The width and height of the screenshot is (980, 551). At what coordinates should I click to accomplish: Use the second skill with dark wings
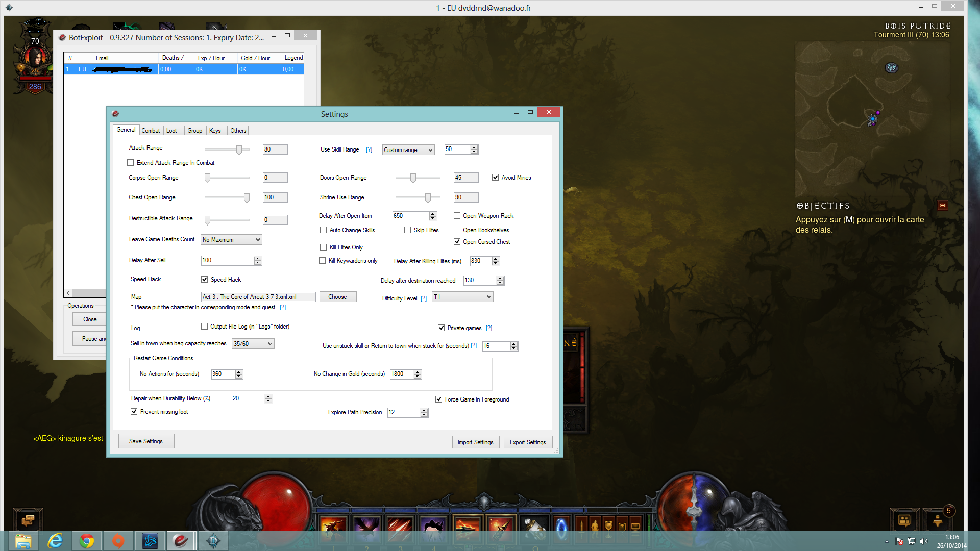[x=367, y=529]
